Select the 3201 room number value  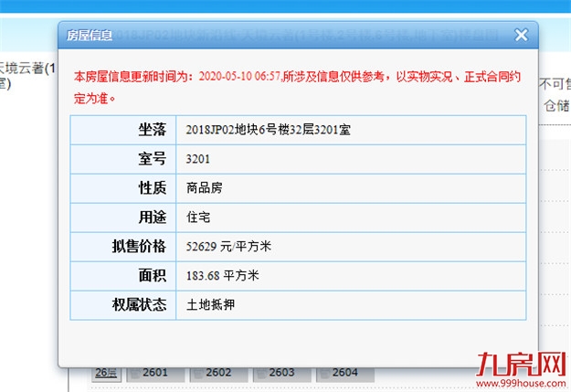[197, 159]
